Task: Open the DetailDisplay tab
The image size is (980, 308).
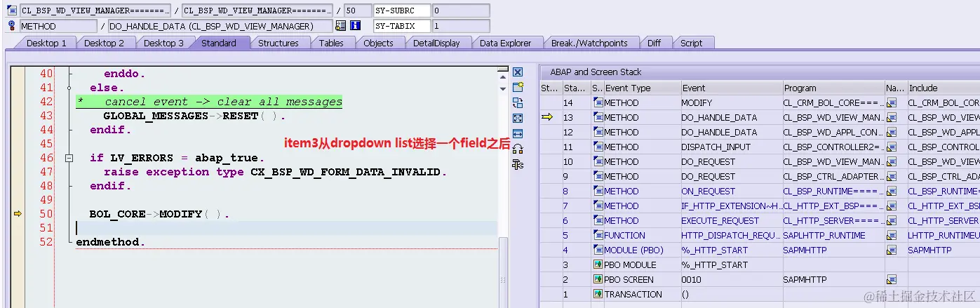Action: click(436, 43)
